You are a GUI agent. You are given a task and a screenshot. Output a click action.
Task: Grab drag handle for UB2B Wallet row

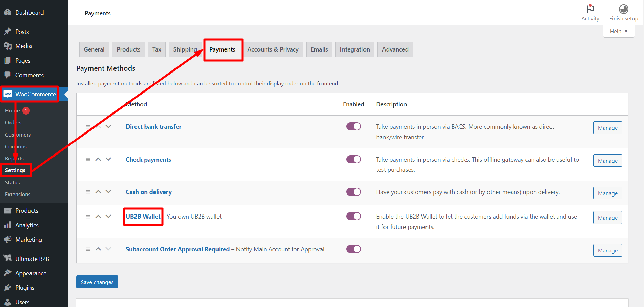tap(88, 217)
